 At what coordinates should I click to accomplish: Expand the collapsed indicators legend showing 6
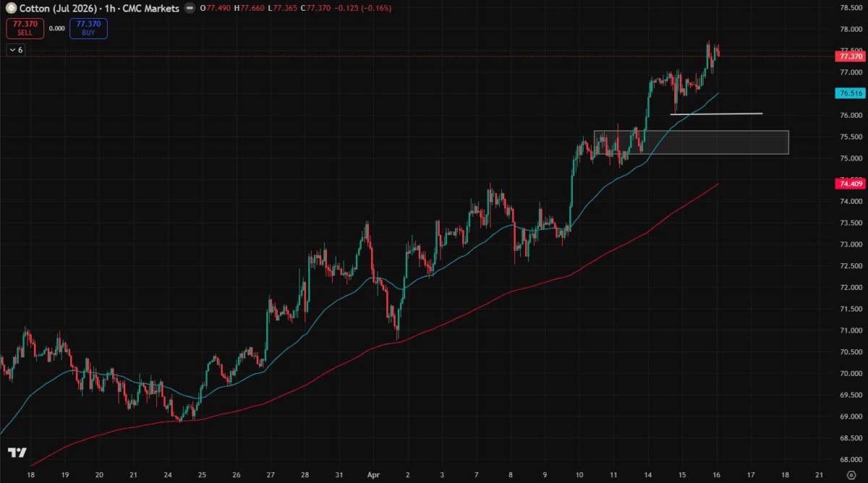click(x=15, y=50)
